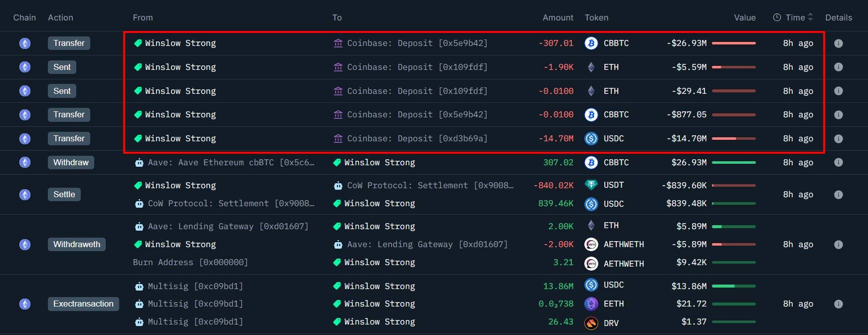
Task: Open details icon for the Settle transaction
Action: click(838, 195)
